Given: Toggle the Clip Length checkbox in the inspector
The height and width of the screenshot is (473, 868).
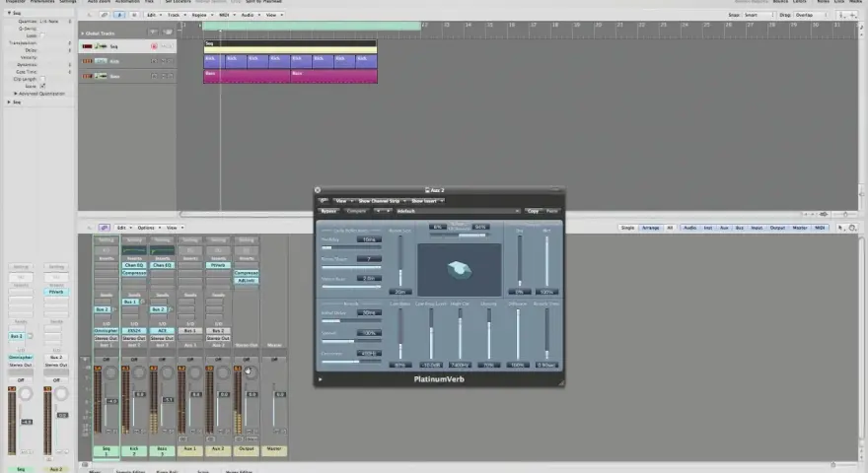Looking at the screenshot, I should pos(42,79).
